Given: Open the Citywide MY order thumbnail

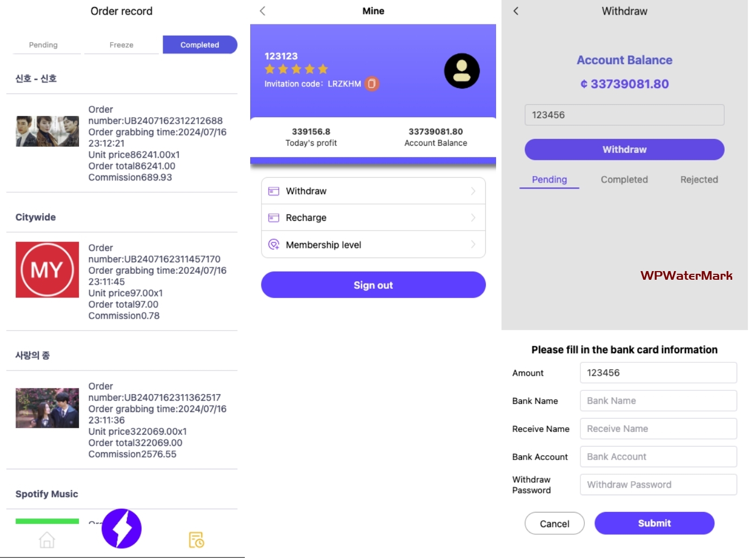Looking at the screenshot, I should 47,269.
